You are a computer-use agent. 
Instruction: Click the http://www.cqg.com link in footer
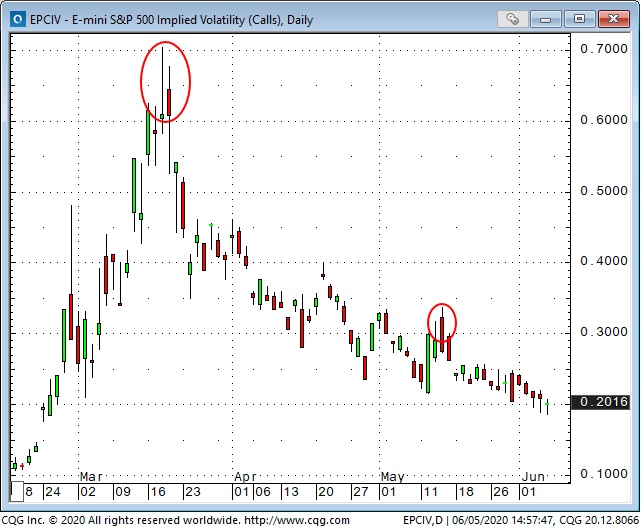(297, 520)
